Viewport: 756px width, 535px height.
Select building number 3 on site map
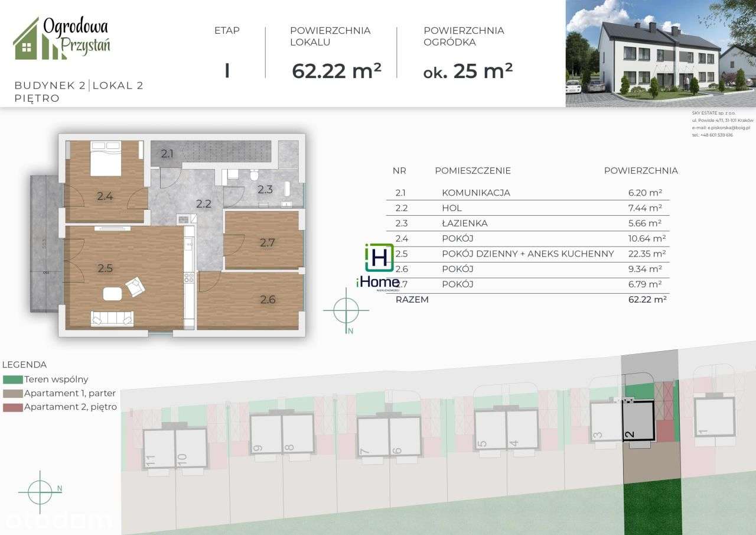607,421
